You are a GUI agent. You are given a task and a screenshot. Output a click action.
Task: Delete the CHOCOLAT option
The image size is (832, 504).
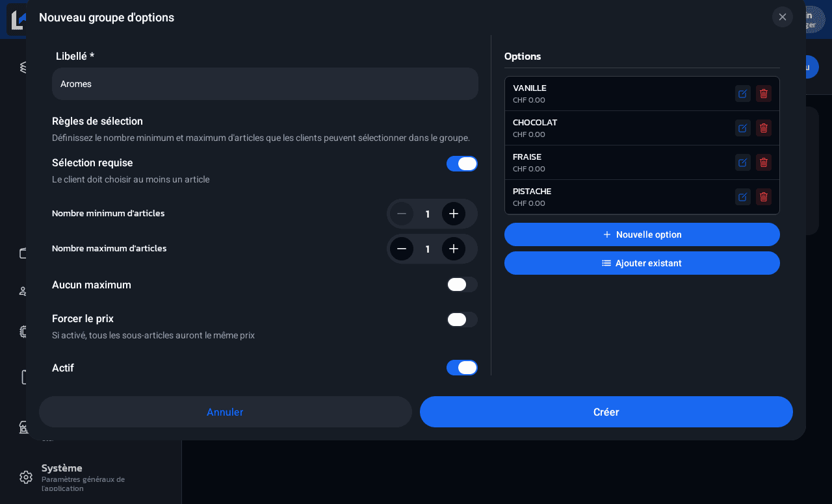764,128
